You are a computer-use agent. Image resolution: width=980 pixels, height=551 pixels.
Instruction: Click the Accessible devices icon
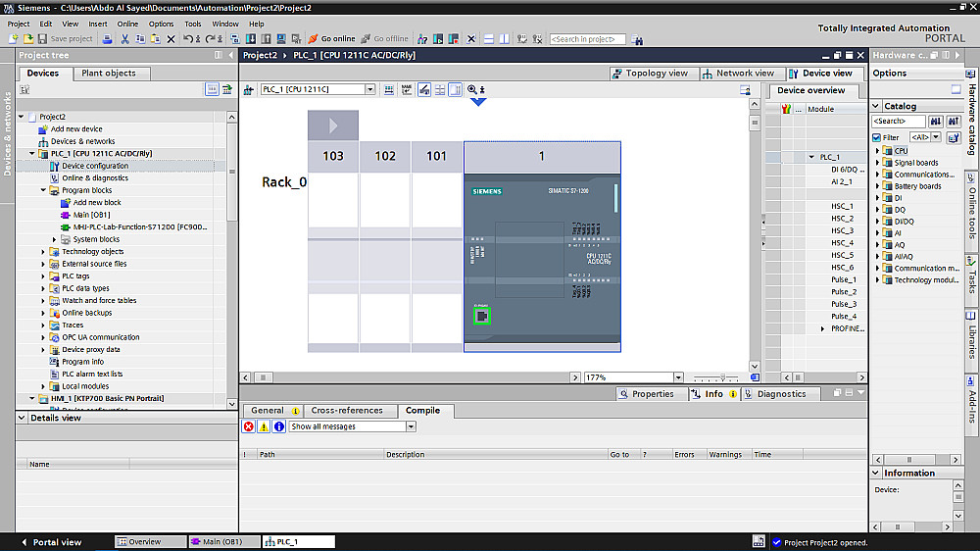pos(422,39)
